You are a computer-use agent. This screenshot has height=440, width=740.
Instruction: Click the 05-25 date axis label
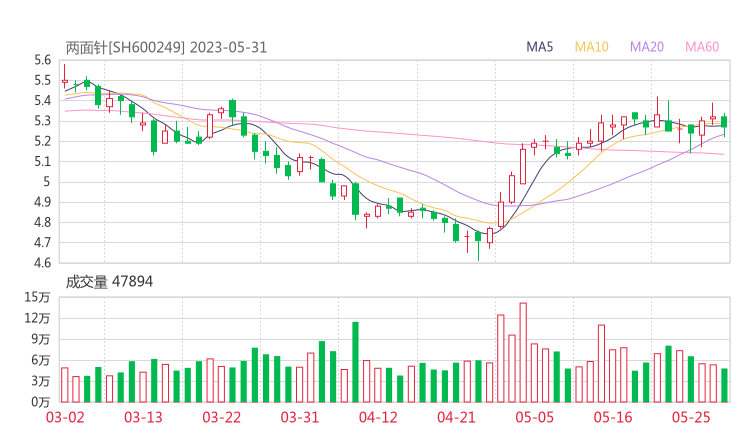point(691,417)
